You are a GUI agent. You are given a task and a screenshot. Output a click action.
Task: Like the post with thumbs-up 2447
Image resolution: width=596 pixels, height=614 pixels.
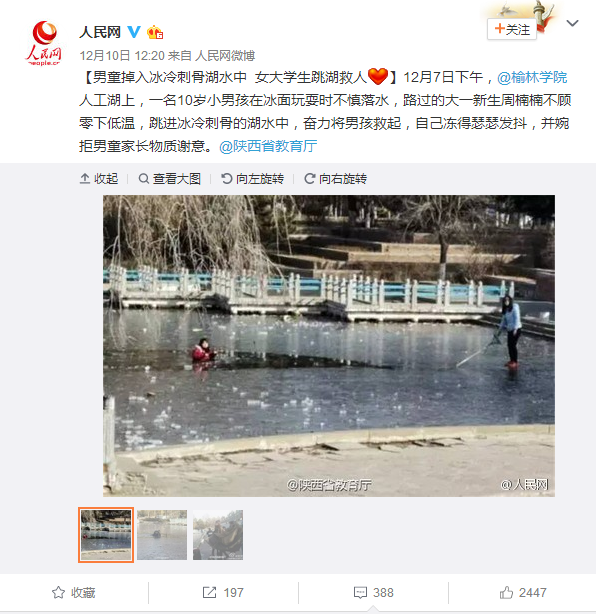click(x=523, y=592)
